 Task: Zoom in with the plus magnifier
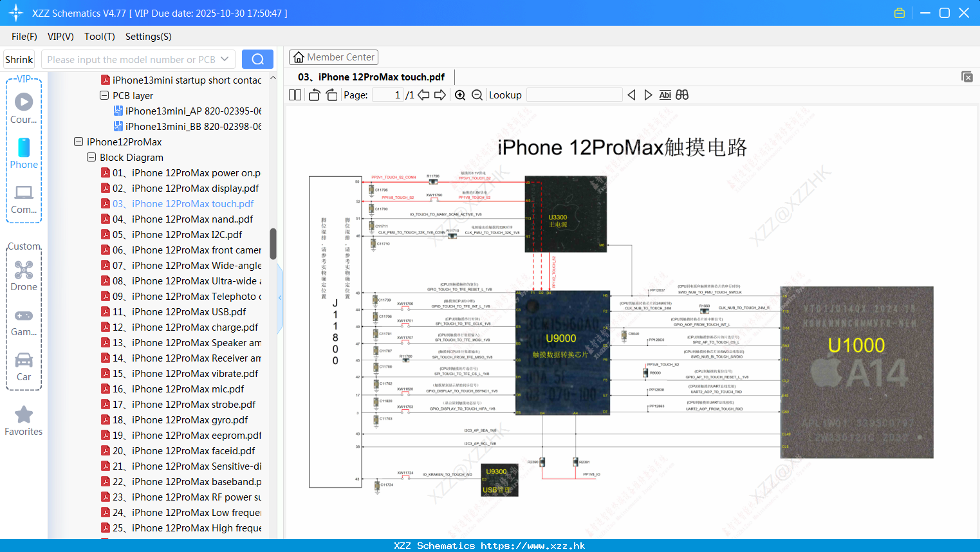(460, 95)
